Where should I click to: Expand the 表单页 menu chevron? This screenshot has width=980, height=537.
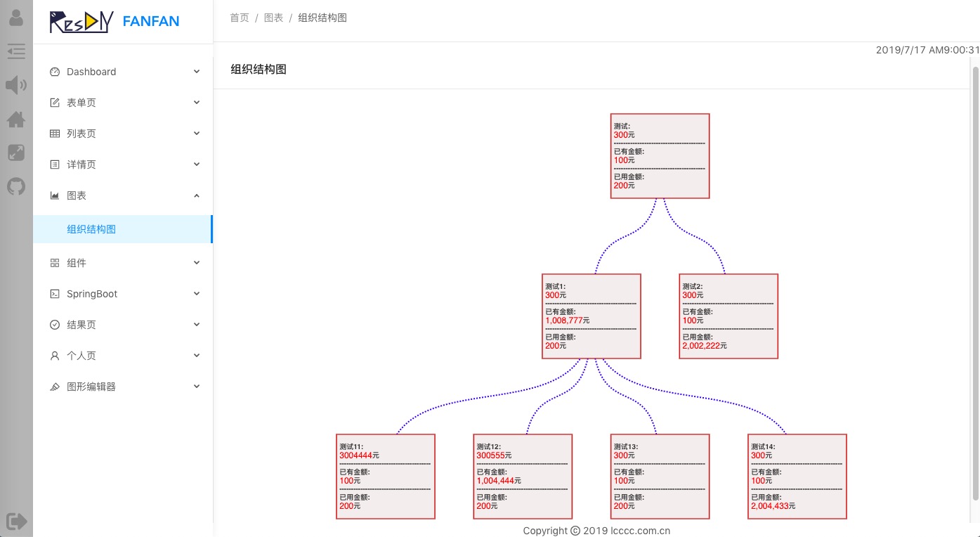[197, 102]
